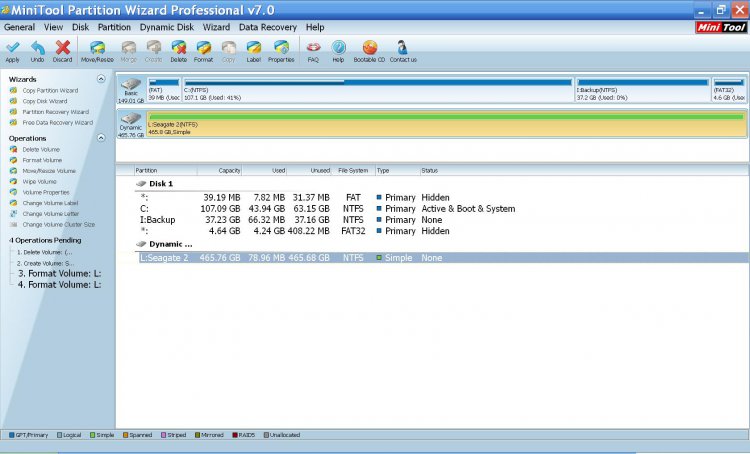The height and width of the screenshot is (454, 750).
Task: Discard all pending changes
Action: pos(62,50)
